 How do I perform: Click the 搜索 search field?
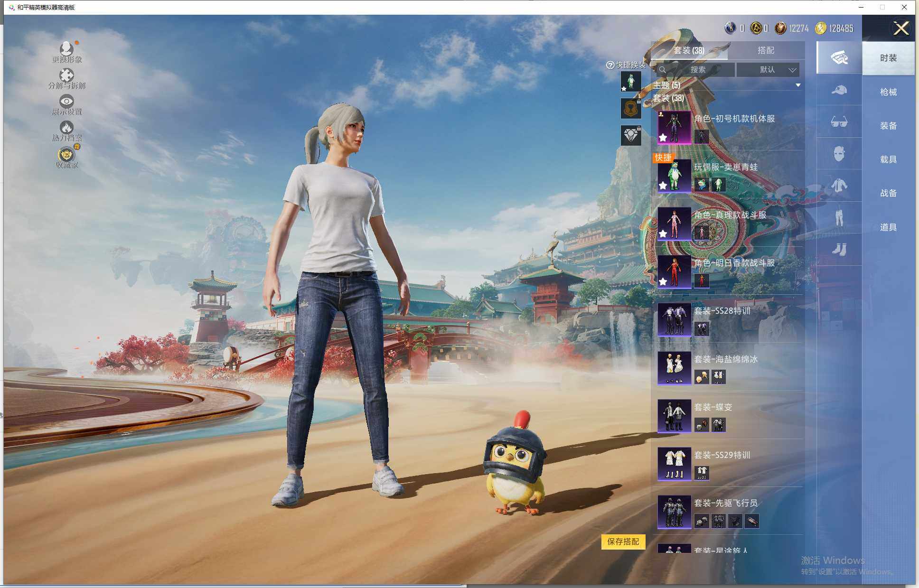point(696,70)
